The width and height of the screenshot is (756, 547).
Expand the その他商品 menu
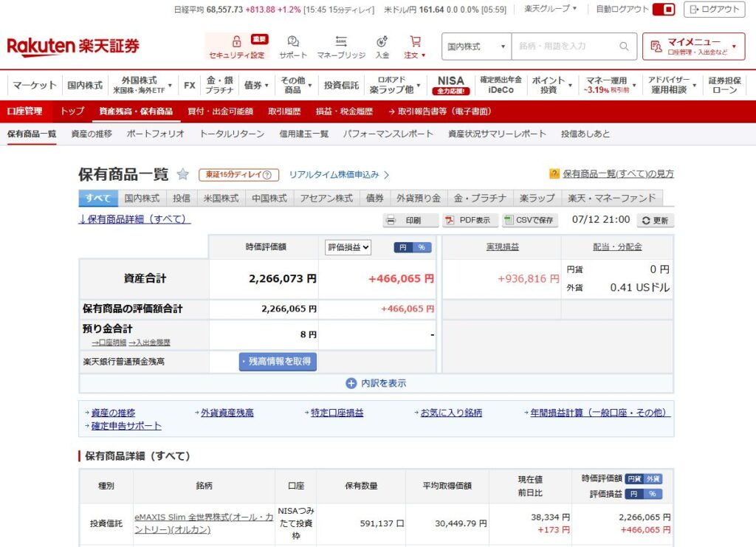pyautogui.click(x=295, y=85)
